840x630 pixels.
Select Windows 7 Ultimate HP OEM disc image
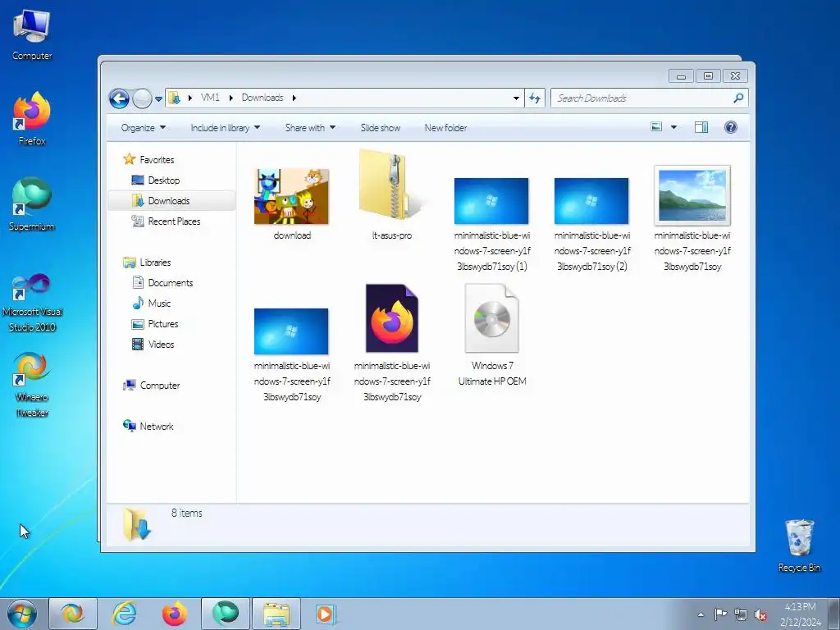[492, 336]
